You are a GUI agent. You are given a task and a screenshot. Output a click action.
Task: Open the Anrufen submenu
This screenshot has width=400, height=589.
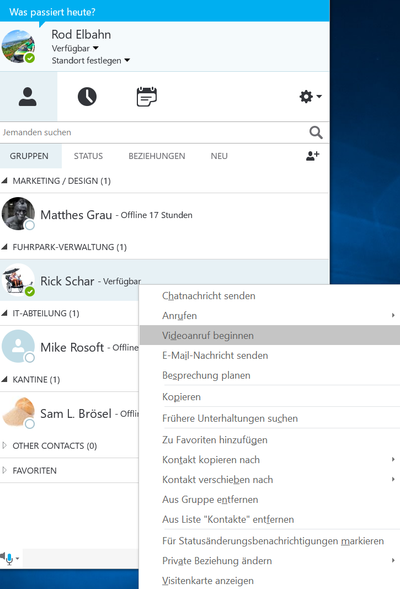(x=269, y=316)
